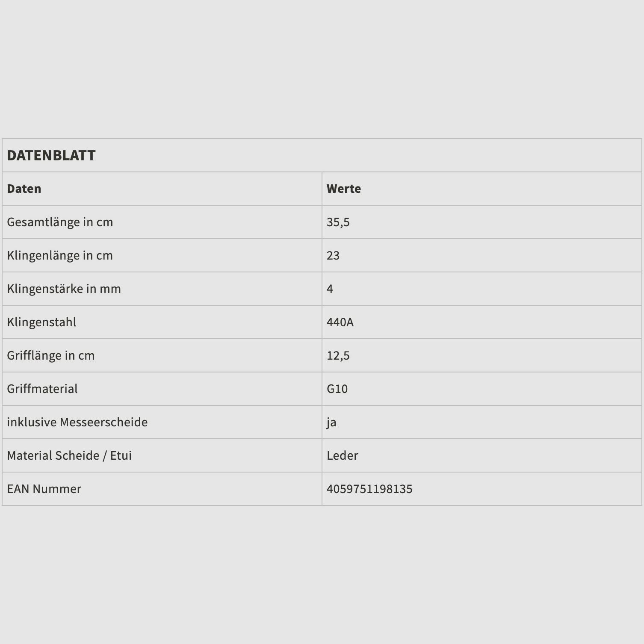Screen dimensions: 644x644
Task: Click the inklusive Messeerscheide label
Action: click(77, 422)
